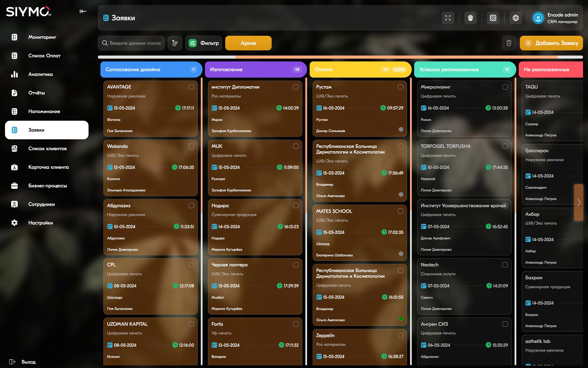Open Аналитика in the sidebar menu
Viewport: 588px width, 368px height.
pos(40,74)
